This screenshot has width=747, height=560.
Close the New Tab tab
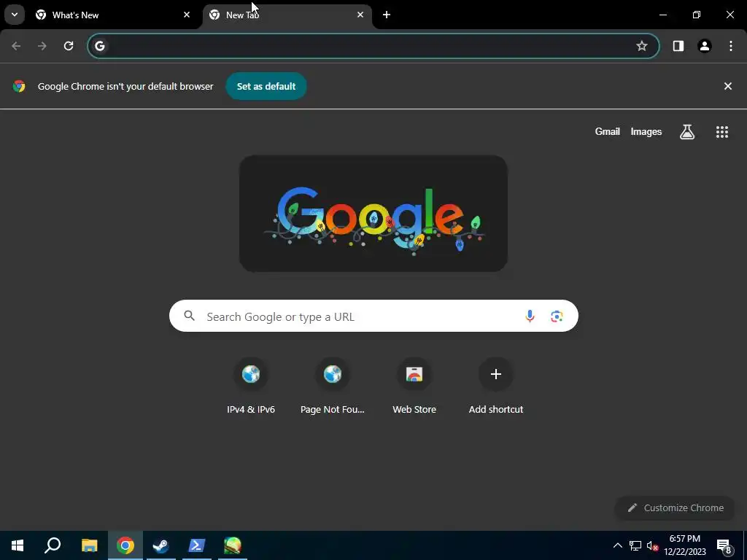(x=360, y=15)
